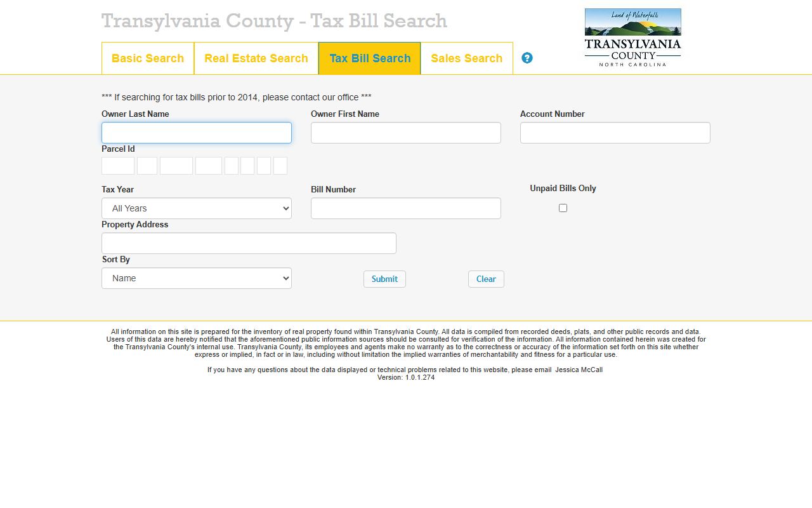This screenshot has width=812, height=508.
Task: Go to the Sales Search tab
Action: point(467,58)
